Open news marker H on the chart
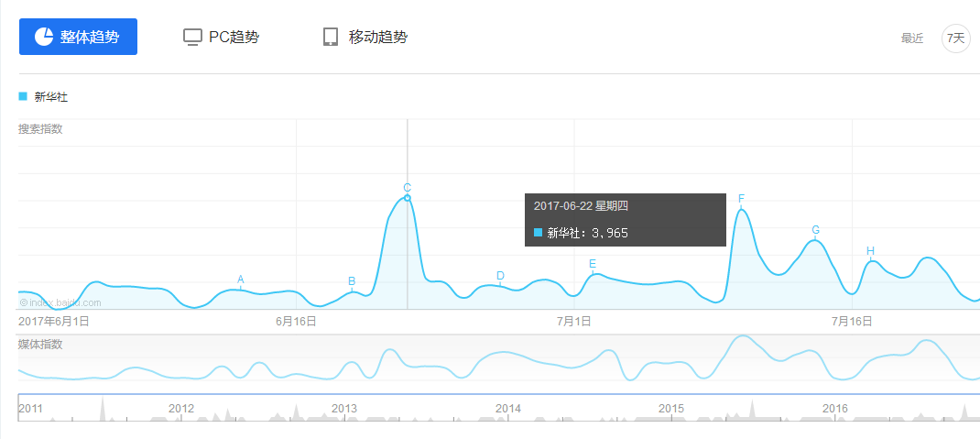980x439 pixels. pos(870,251)
